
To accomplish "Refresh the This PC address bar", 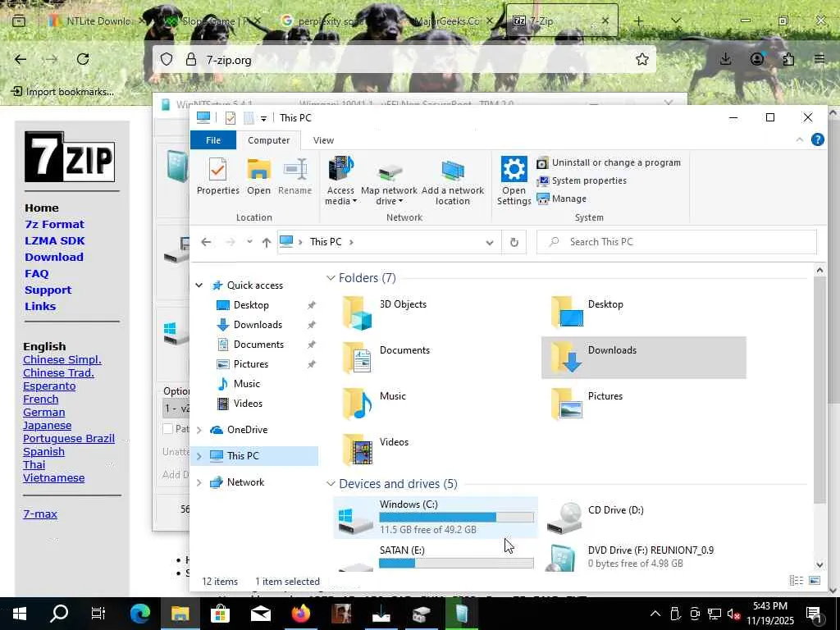I will [514, 242].
